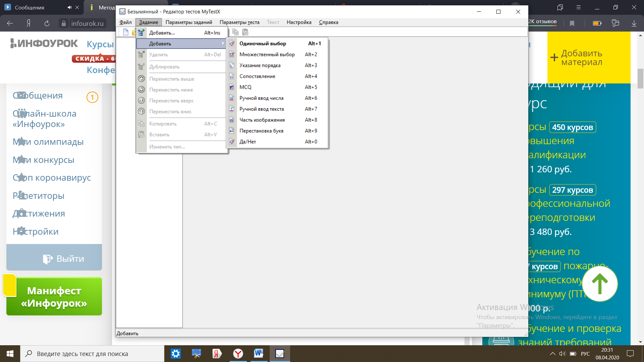The image size is (644, 362).
Task: Select Сопоставление task type
Action: (x=277, y=76)
